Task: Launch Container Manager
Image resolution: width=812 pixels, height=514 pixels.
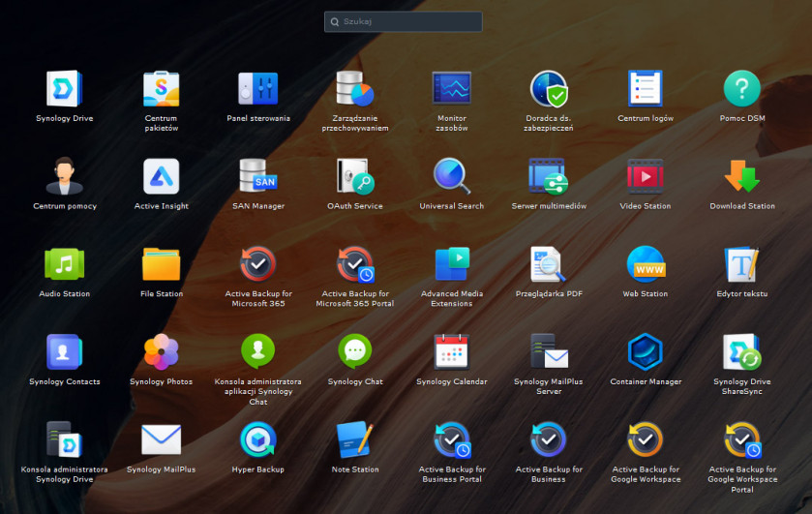Action: coord(646,351)
